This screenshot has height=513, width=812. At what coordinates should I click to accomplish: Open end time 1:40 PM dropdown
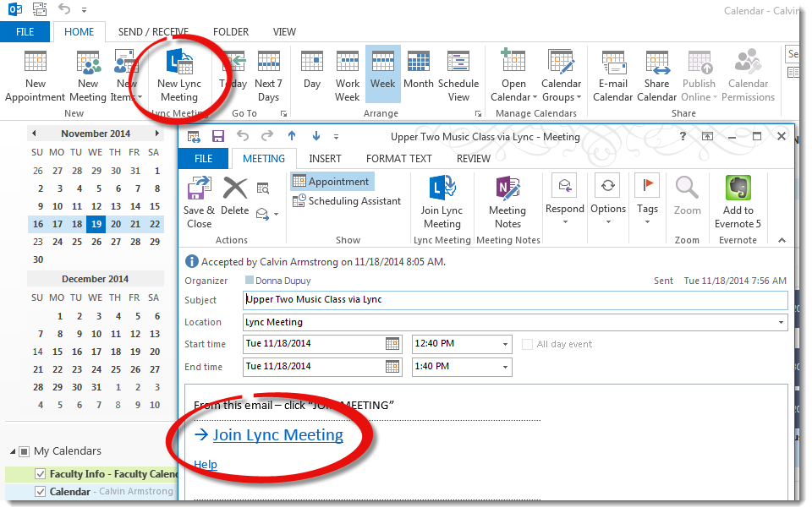point(505,367)
